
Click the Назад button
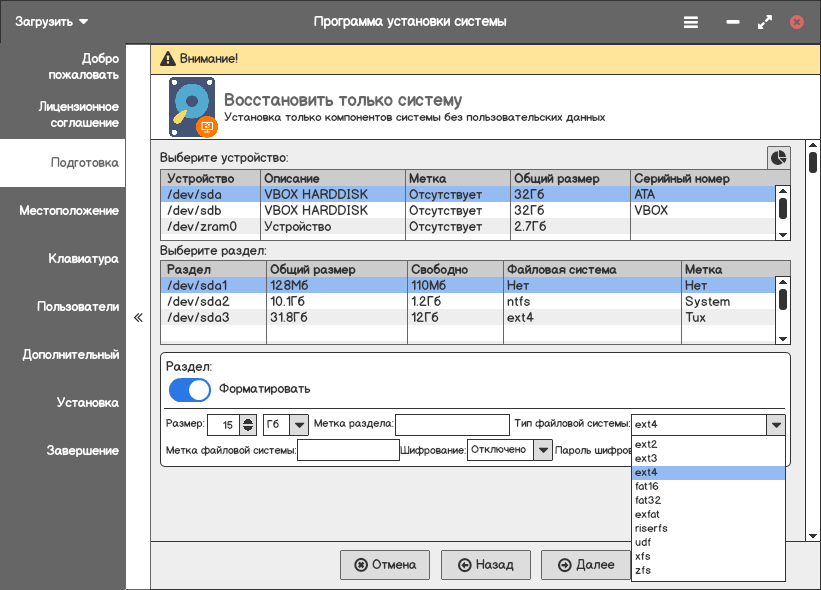click(x=486, y=565)
